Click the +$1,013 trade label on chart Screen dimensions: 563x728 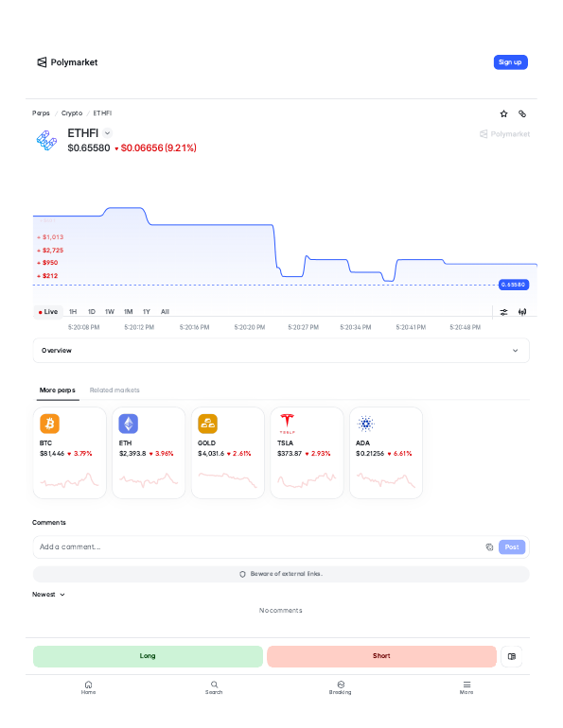(x=50, y=237)
